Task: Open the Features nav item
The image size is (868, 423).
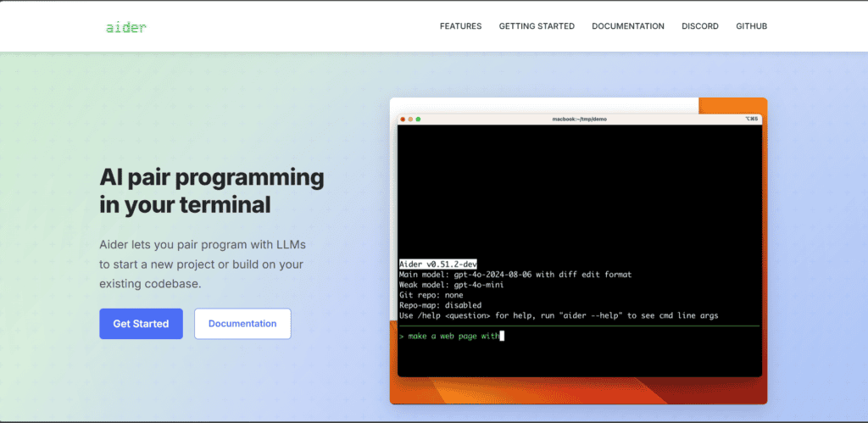Action: [x=460, y=26]
